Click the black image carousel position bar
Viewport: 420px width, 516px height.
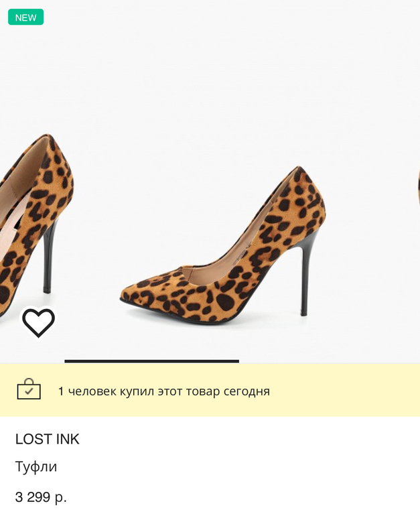(x=151, y=361)
